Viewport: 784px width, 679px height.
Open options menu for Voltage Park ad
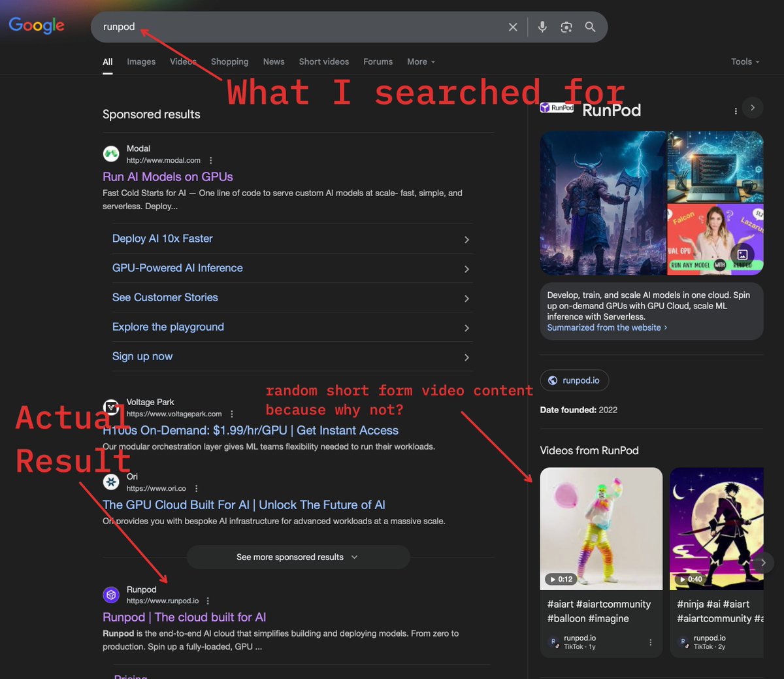click(x=232, y=414)
